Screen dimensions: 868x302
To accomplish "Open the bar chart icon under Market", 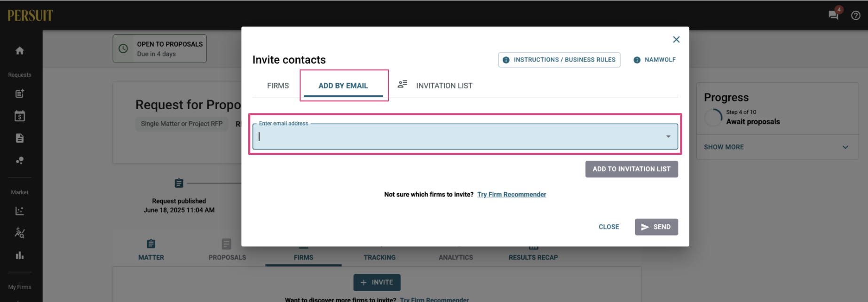I will pyautogui.click(x=19, y=255).
